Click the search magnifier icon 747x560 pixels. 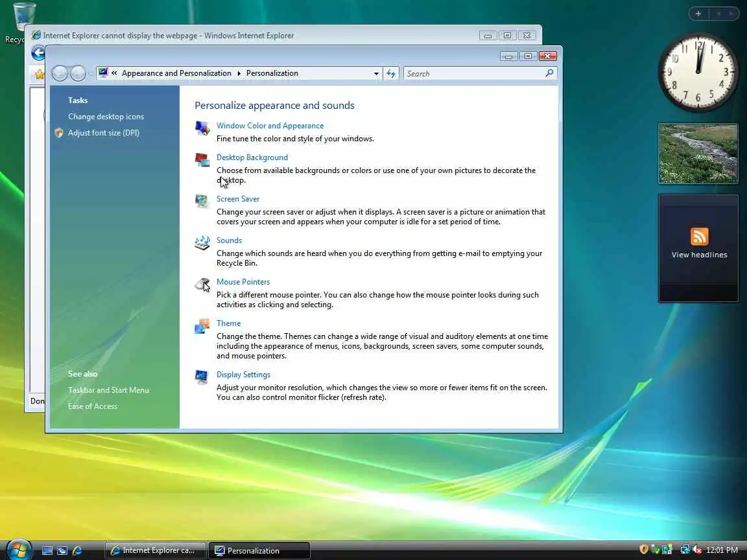tap(549, 73)
